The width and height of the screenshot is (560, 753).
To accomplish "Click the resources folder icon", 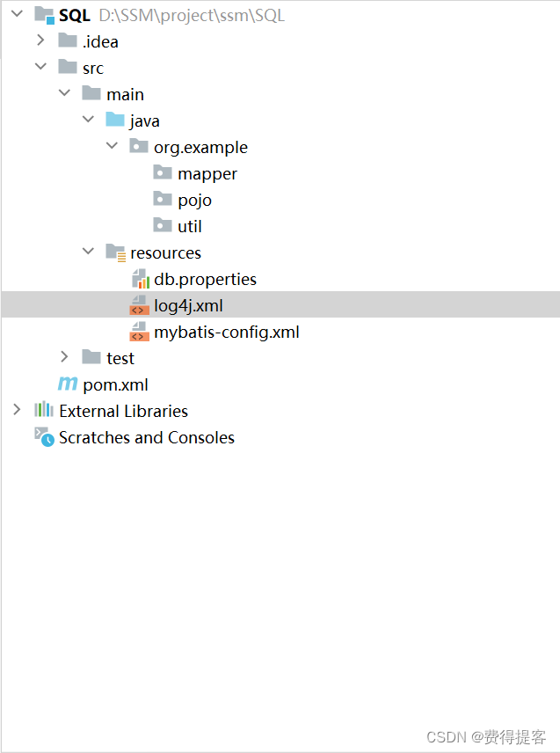I will point(115,252).
